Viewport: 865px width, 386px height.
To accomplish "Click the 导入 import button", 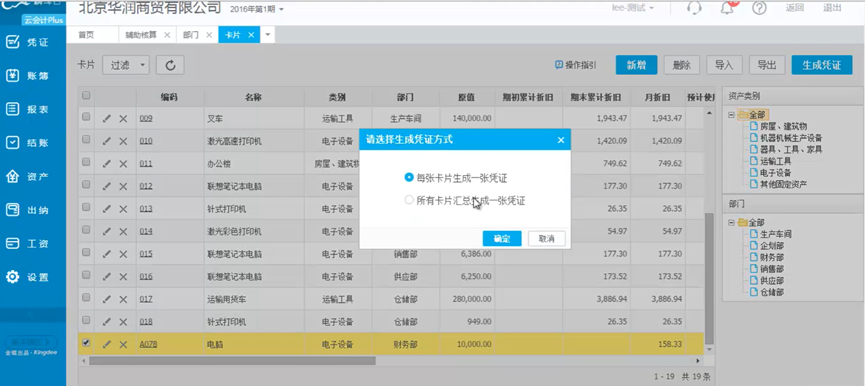I will click(x=724, y=65).
